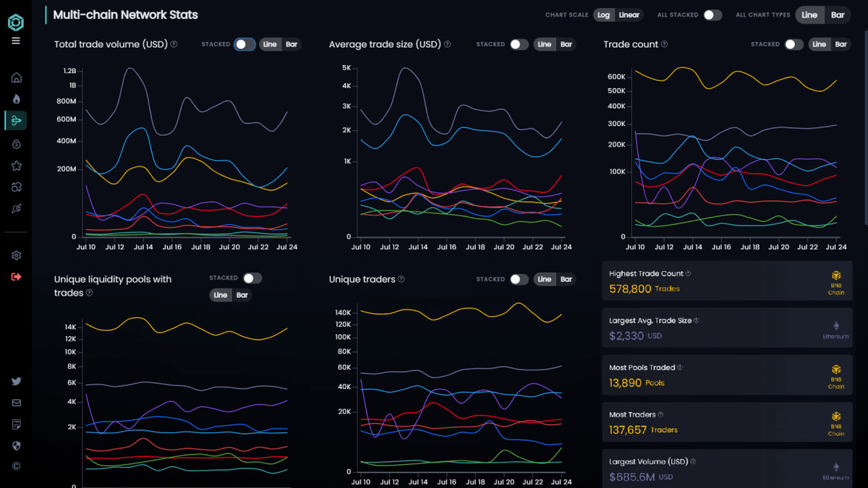Show help for Total trade volume (USD)
Screen dimensions: 868x488
coord(174,44)
